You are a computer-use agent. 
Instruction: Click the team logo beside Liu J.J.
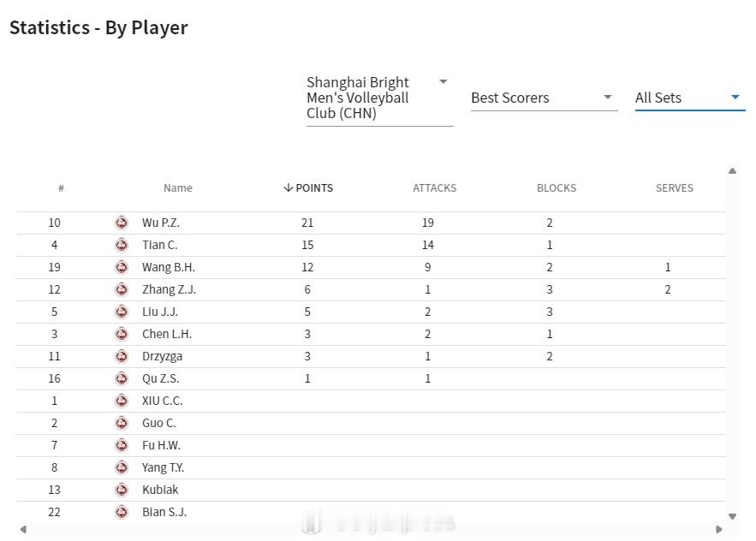pos(122,312)
